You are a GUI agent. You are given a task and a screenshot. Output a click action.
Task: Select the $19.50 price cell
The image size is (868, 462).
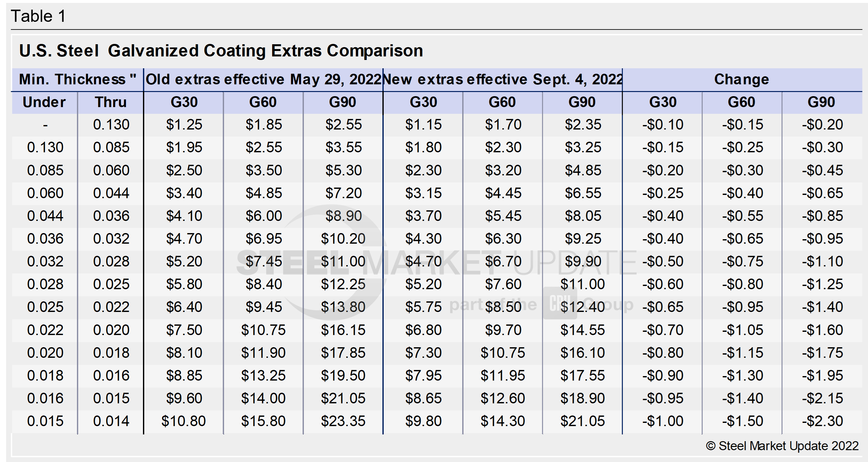coord(343,376)
